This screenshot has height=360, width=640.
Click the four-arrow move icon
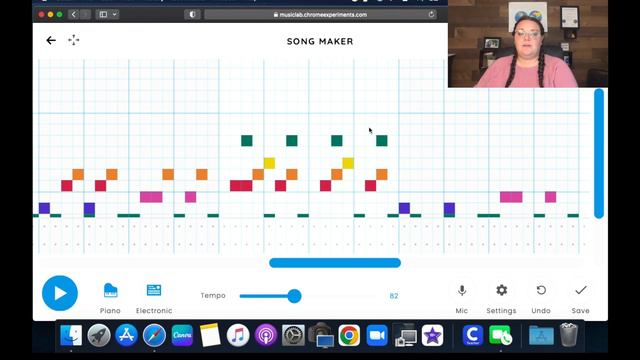73,40
